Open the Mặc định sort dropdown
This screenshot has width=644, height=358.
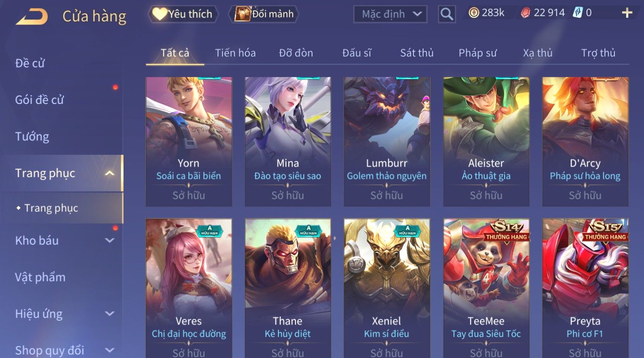click(x=390, y=14)
